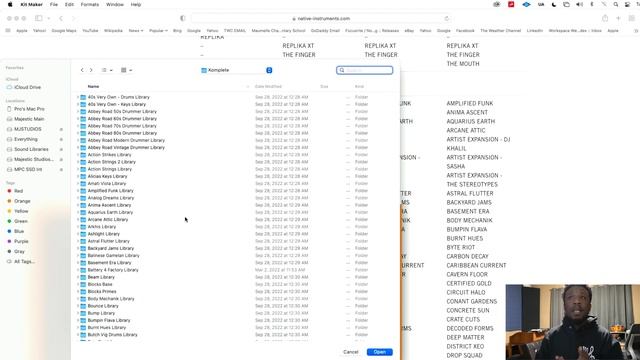Sort files by Name column
The width and height of the screenshot is (640, 360).
tap(93, 87)
